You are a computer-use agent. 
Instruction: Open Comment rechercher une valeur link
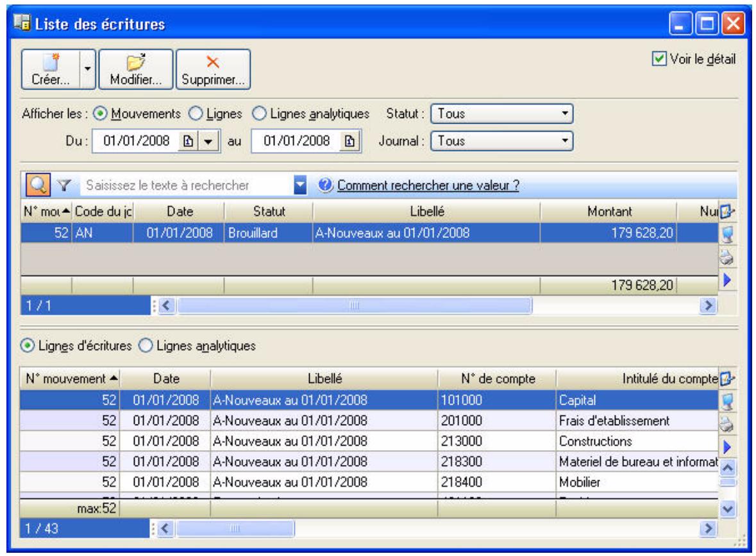(428, 185)
